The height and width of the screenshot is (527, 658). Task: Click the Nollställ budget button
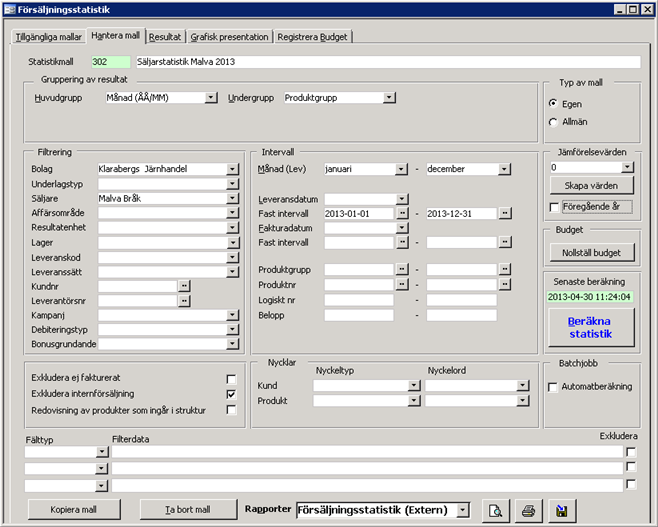point(591,252)
